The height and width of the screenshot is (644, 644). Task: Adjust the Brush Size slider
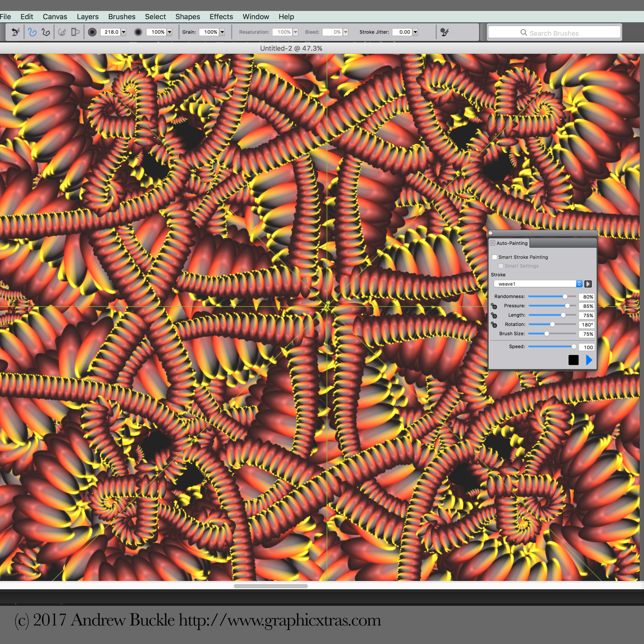[x=552, y=334]
